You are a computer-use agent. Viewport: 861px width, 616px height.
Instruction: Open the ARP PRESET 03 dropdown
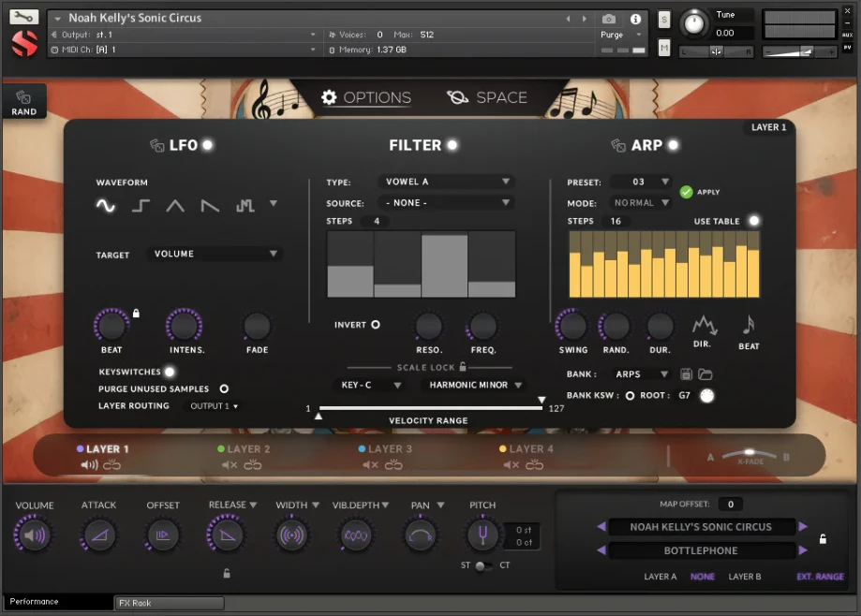point(641,182)
